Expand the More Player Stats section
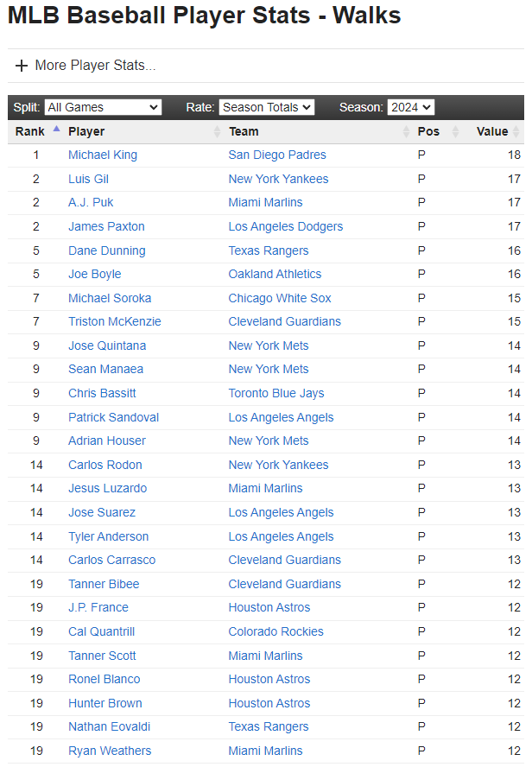 coord(95,66)
